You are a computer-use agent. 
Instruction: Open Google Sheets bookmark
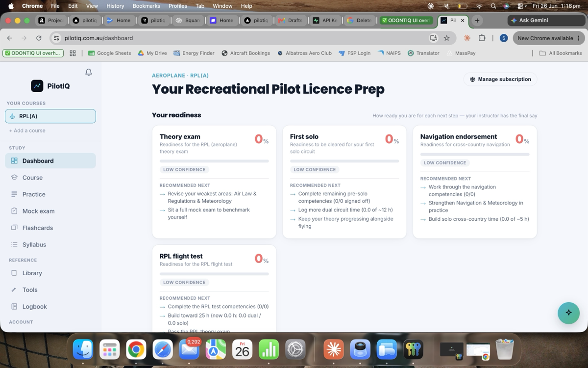tap(109, 53)
